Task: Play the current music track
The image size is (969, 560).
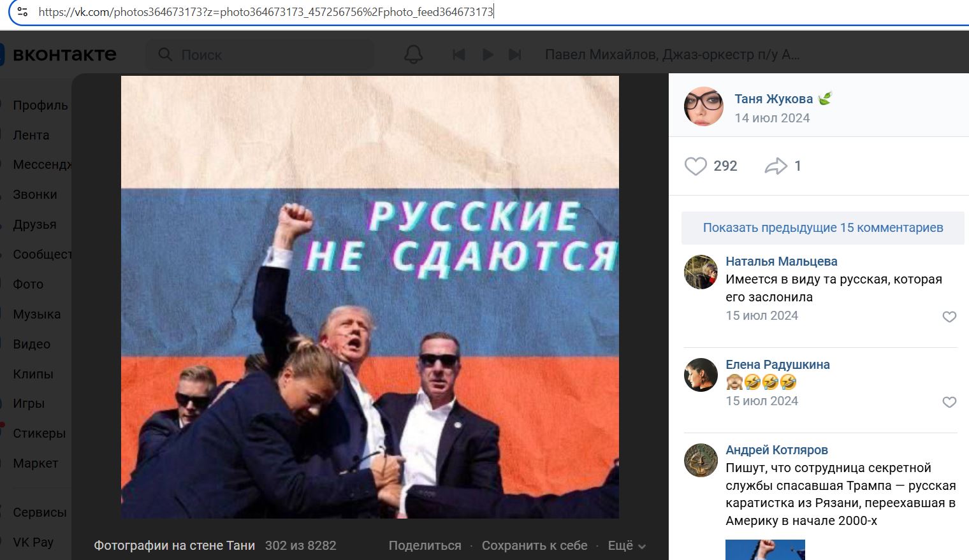Action: pos(488,55)
